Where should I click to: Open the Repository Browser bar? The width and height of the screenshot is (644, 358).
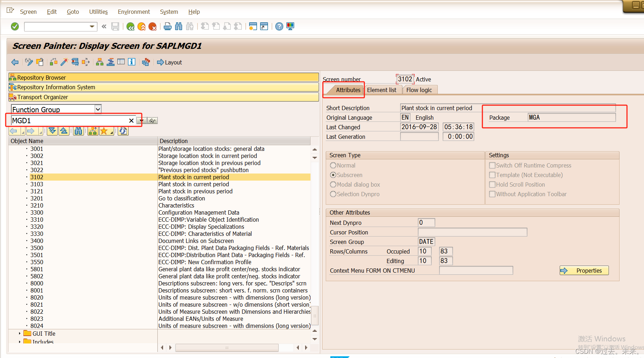click(163, 77)
